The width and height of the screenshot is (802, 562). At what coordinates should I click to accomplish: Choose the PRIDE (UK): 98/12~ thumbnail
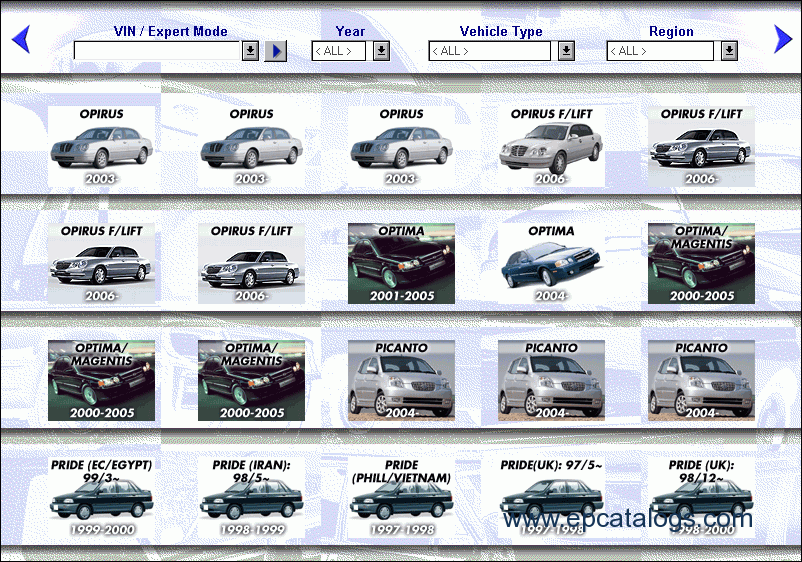point(701,498)
